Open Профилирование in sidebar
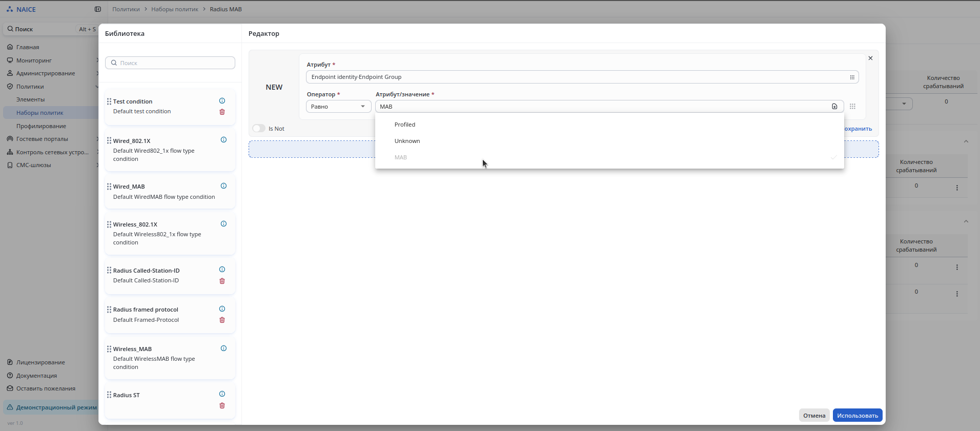Viewport: 980px width, 431px height. [x=41, y=126]
